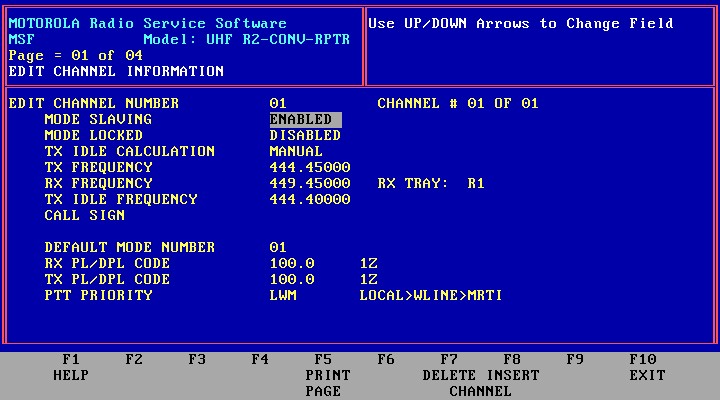Viewport: 720px width, 400px height.
Task: Click the F6 function key label
Action: (x=386, y=359)
